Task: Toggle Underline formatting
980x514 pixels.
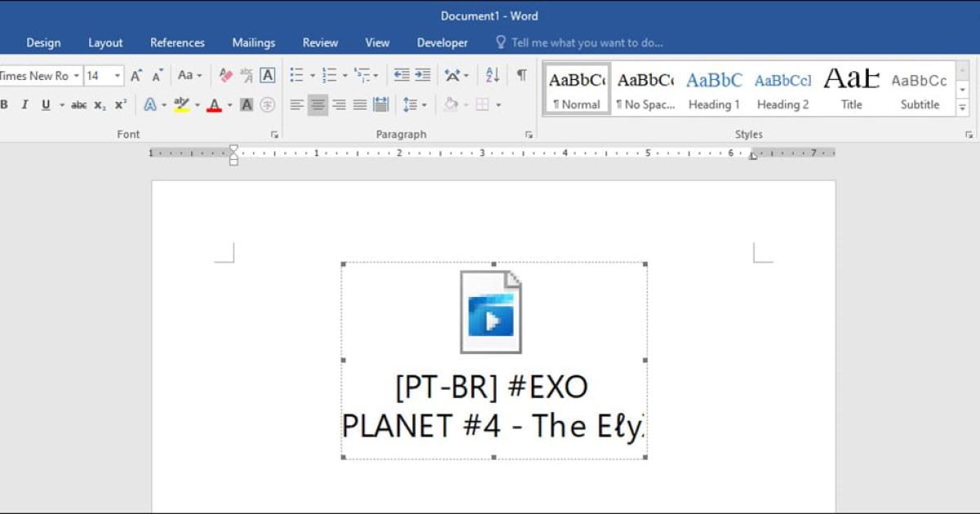Action: [45, 104]
